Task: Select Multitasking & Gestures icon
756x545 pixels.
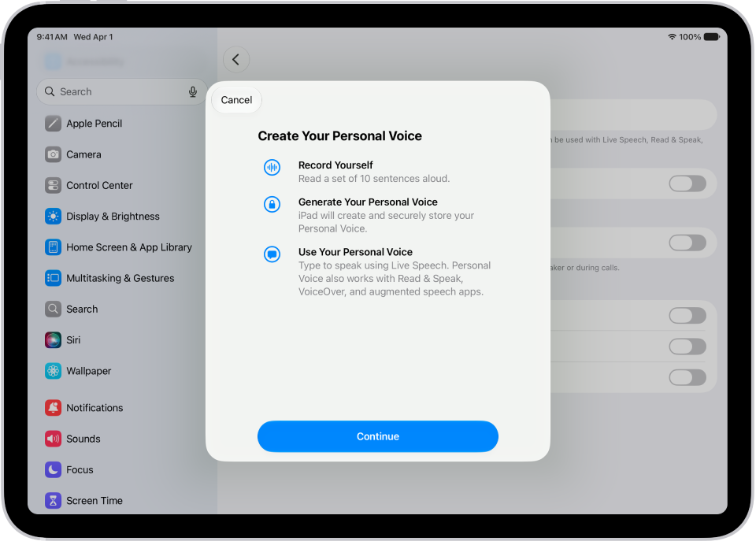Action: click(x=53, y=278)
